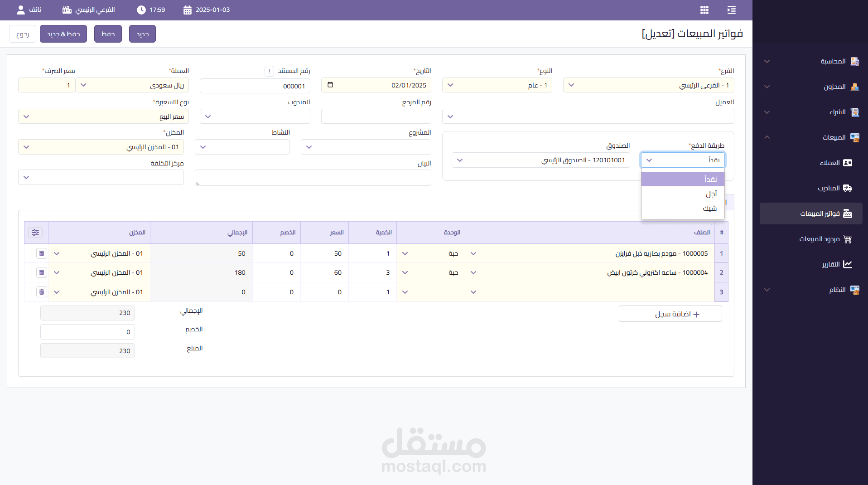Screen dimensions: 868x485
Task: Click the الشراء sidebar icon
Action: (855, 112)
